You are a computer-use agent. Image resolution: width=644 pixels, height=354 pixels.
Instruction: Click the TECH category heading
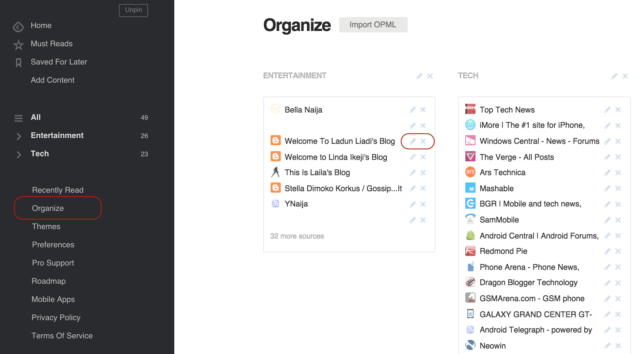468,76
